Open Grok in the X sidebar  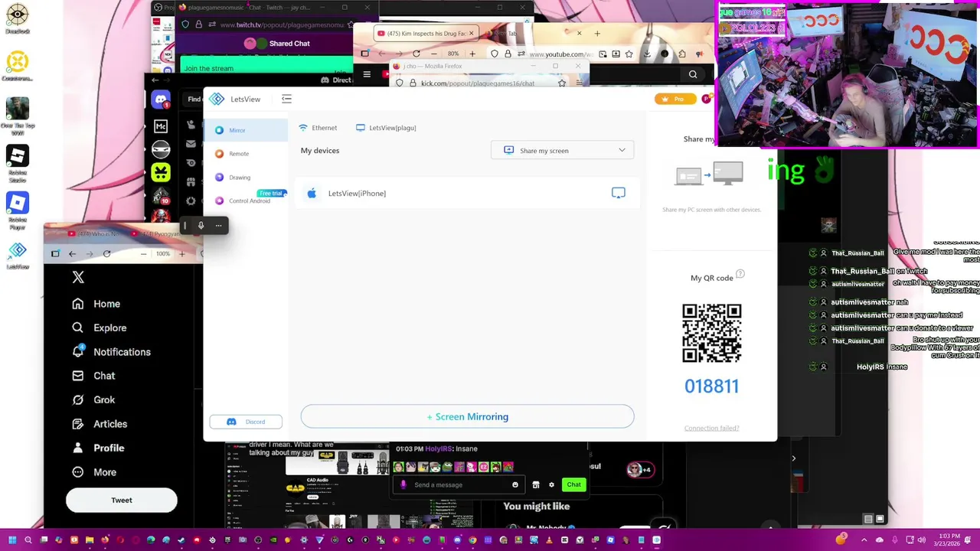point(93,399)
